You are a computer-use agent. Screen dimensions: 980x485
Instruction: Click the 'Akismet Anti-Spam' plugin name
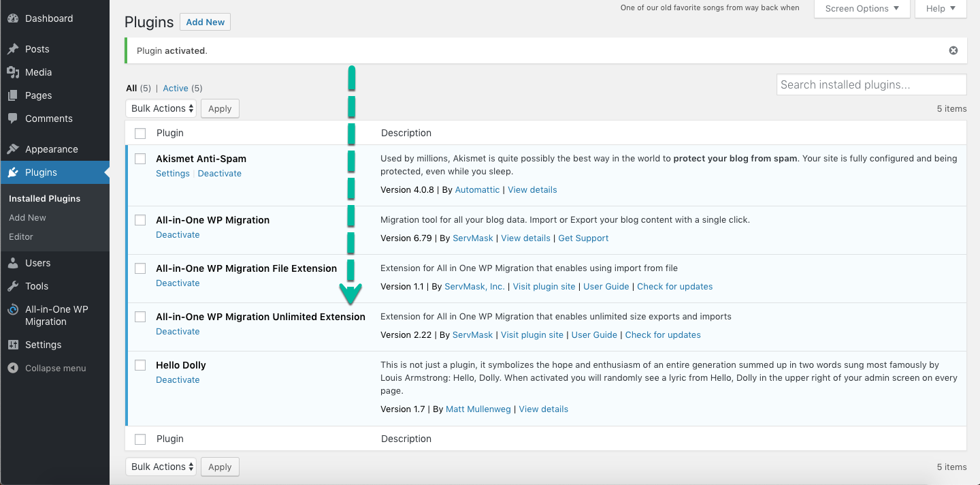pos(201,159)
